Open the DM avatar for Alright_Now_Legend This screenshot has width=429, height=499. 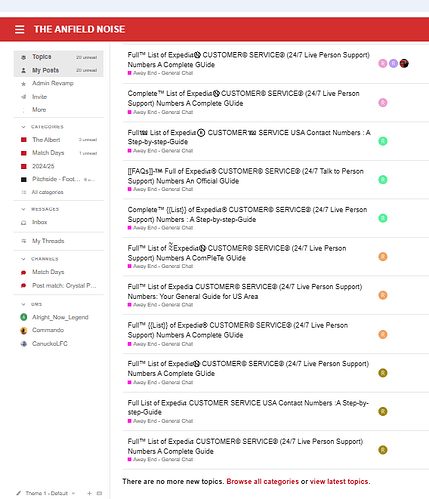pos(24,317)
